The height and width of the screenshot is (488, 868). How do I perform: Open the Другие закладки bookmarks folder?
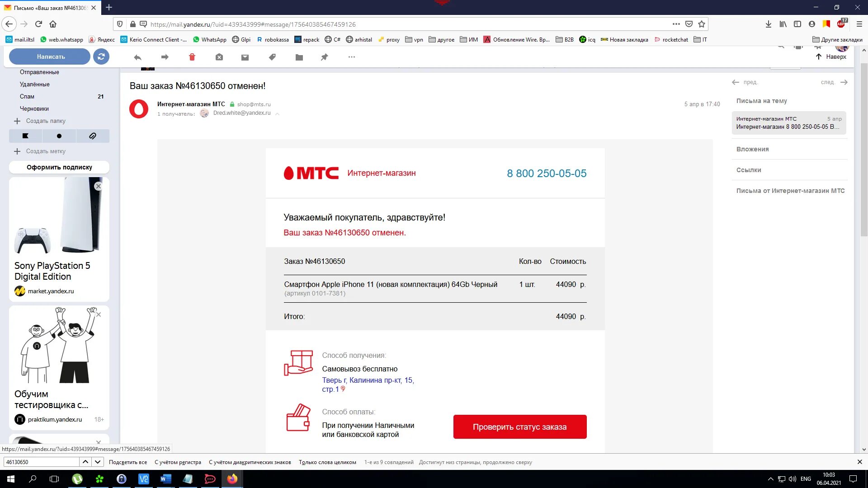837,39
